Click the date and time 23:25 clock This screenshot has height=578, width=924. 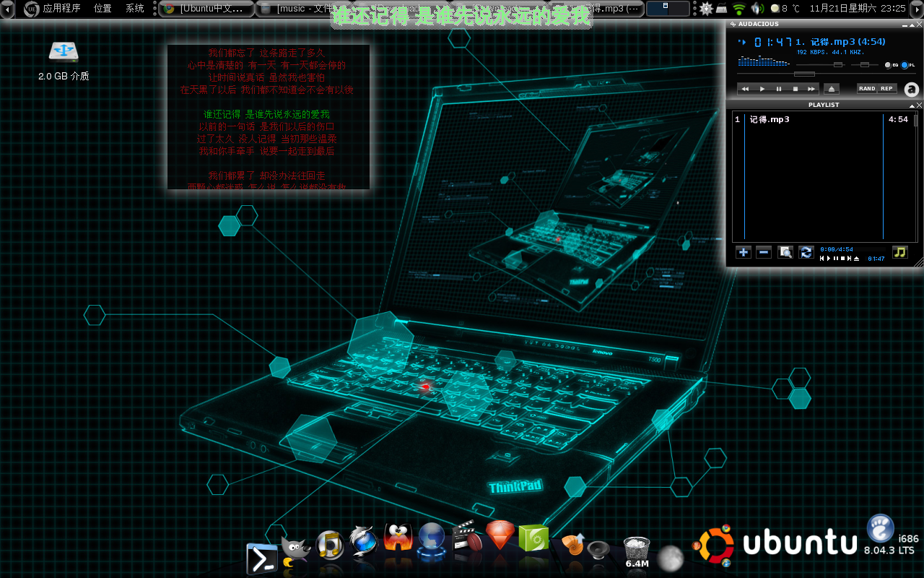858,9
